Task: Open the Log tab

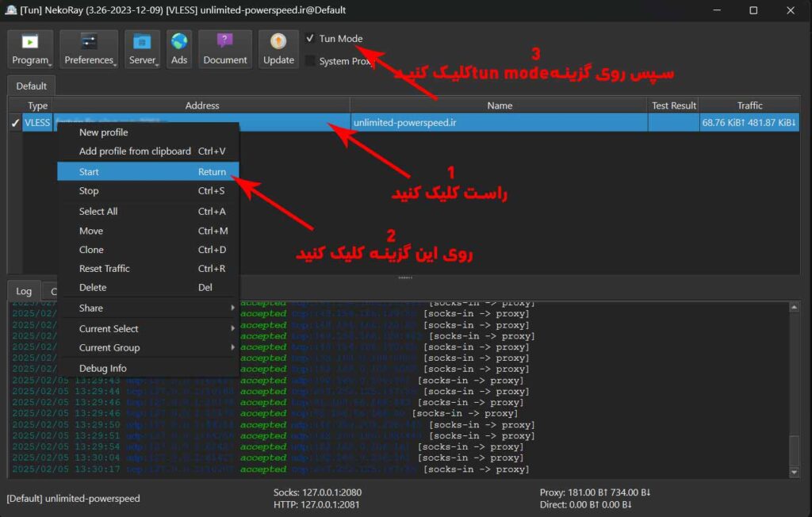Action: pos(23,291)
